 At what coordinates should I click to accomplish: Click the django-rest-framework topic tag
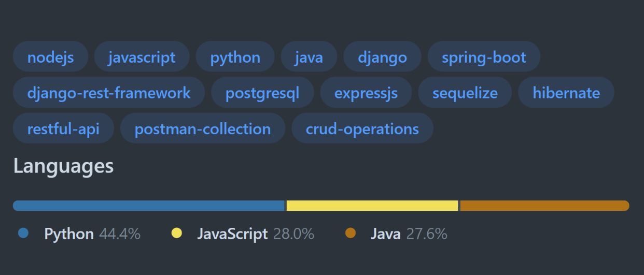[109, 93]
